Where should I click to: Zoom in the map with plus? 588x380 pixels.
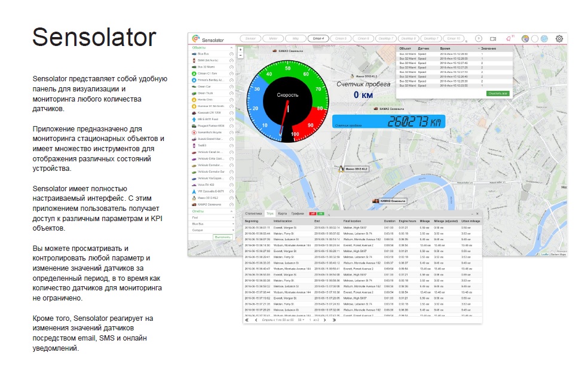coord(240,50)
